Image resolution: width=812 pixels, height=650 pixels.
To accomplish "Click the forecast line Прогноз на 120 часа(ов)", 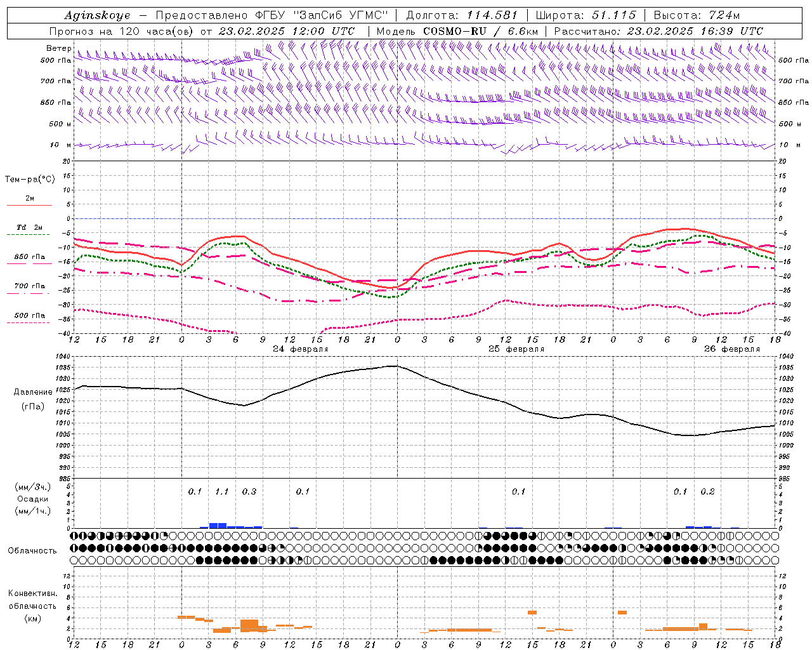I will pos(122,31).
